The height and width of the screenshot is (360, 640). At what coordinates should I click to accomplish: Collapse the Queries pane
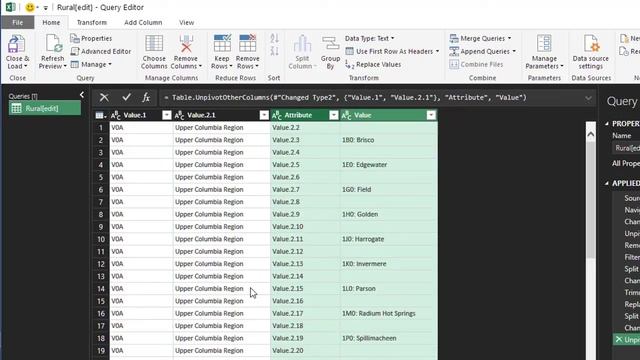(82, 95)
